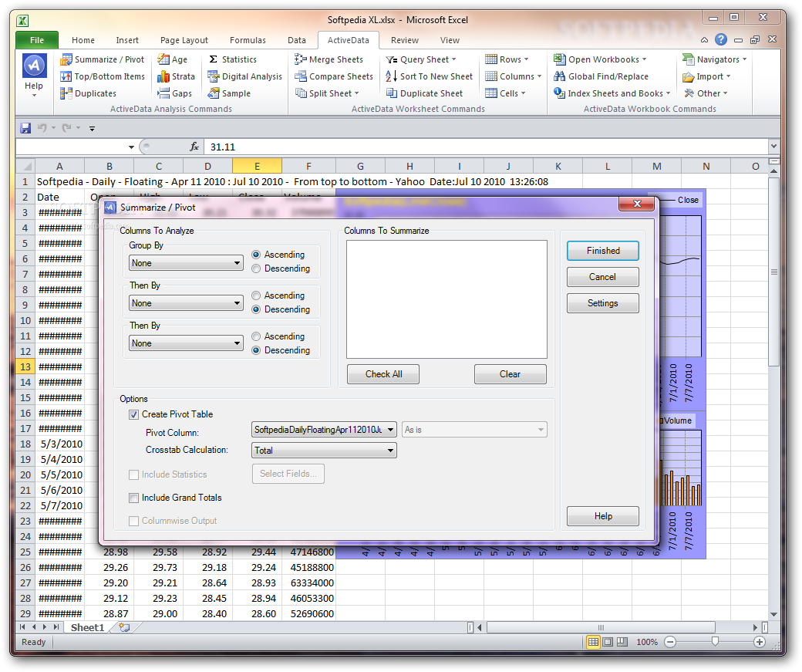Click the formula bar input showing 31.11
802x672 pixels.
coord(485,147)
